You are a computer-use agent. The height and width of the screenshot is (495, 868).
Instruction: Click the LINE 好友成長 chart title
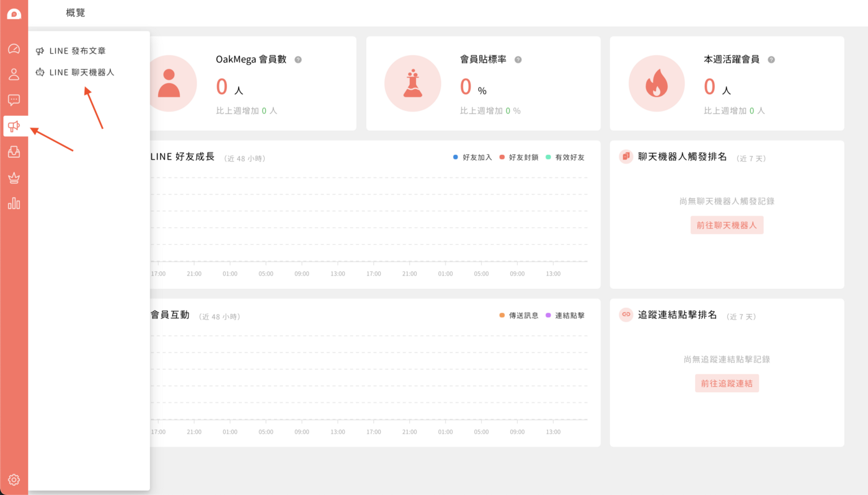pos(182,157)
